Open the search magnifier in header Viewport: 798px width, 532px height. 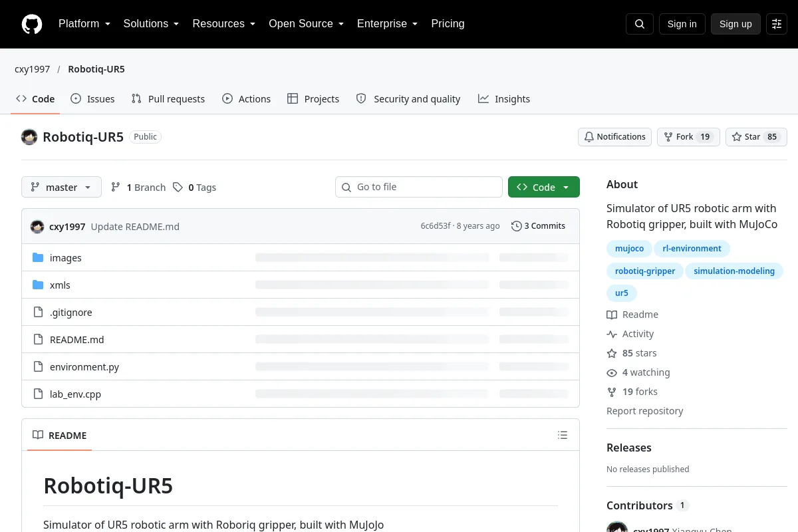click(x=640, y=24)
